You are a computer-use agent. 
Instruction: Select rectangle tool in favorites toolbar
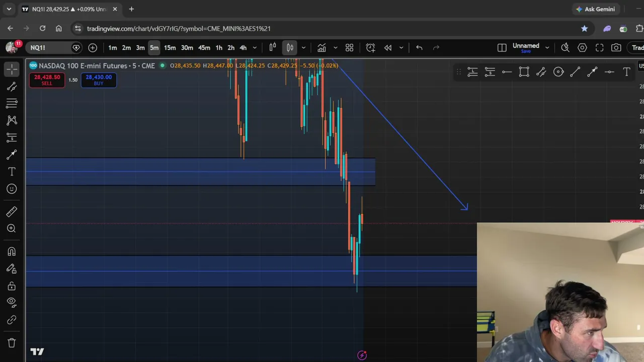point(524,72)
